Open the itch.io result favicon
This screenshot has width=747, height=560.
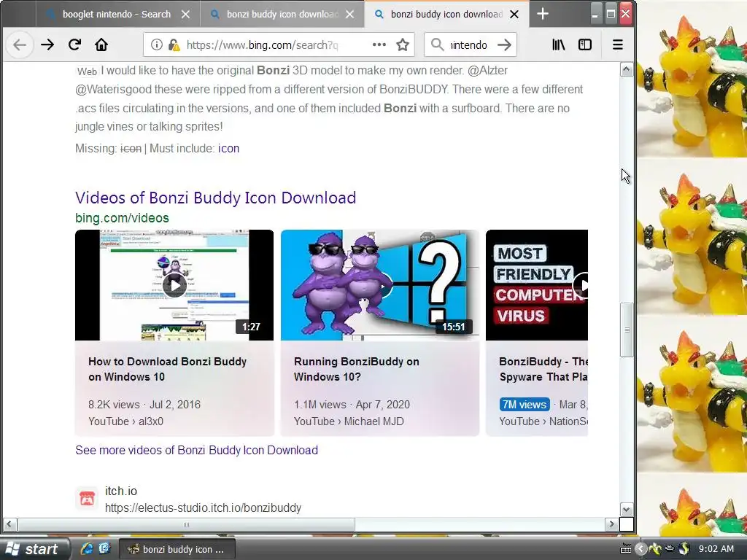(87, 499)
